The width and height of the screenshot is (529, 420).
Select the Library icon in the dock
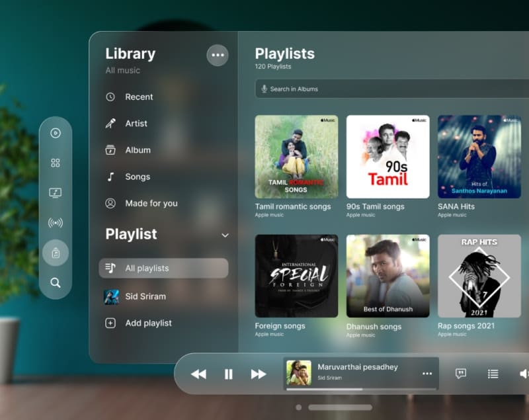pyautogui.click(x=55, y=252)
